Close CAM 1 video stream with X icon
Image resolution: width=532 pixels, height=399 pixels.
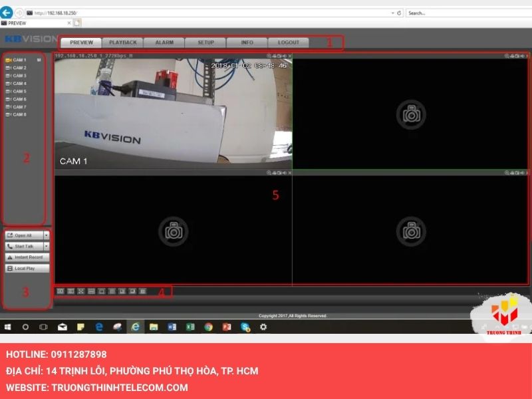click(x=290, y=56)
